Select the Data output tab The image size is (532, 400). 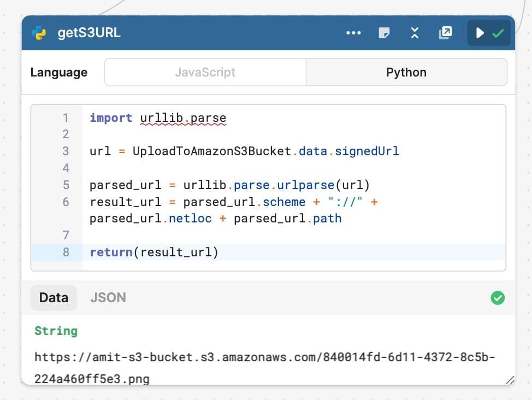[x=54, y=298]
